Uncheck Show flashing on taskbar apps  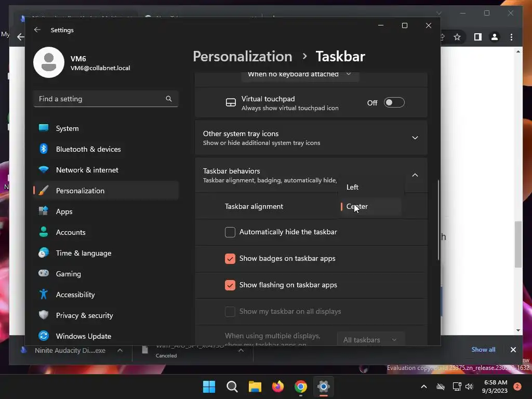coord(230,285)
